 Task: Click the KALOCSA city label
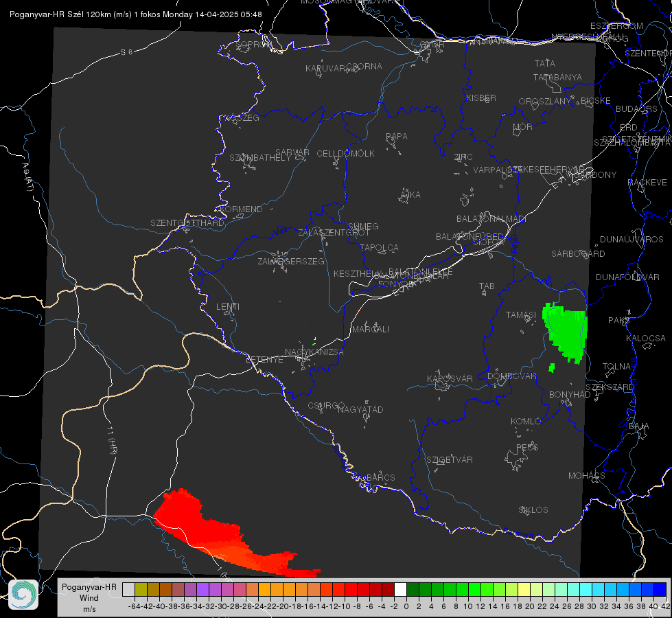pyautogui.click(x=646, y=339)
